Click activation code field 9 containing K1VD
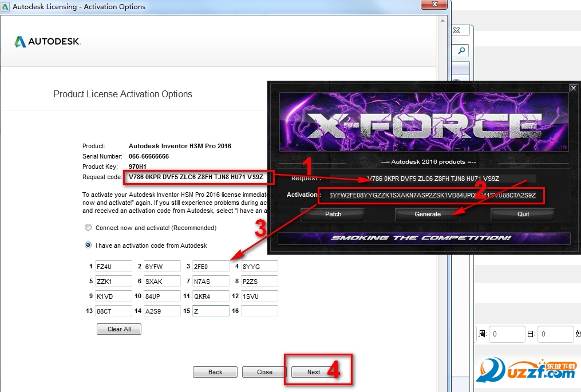The image size is (581, 392). (x=113, y=296)
